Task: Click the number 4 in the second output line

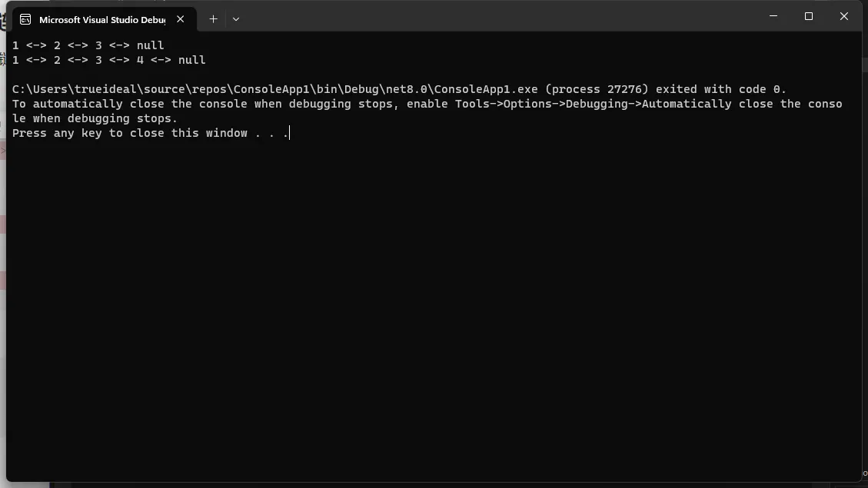Action: [x=140, y=60]
